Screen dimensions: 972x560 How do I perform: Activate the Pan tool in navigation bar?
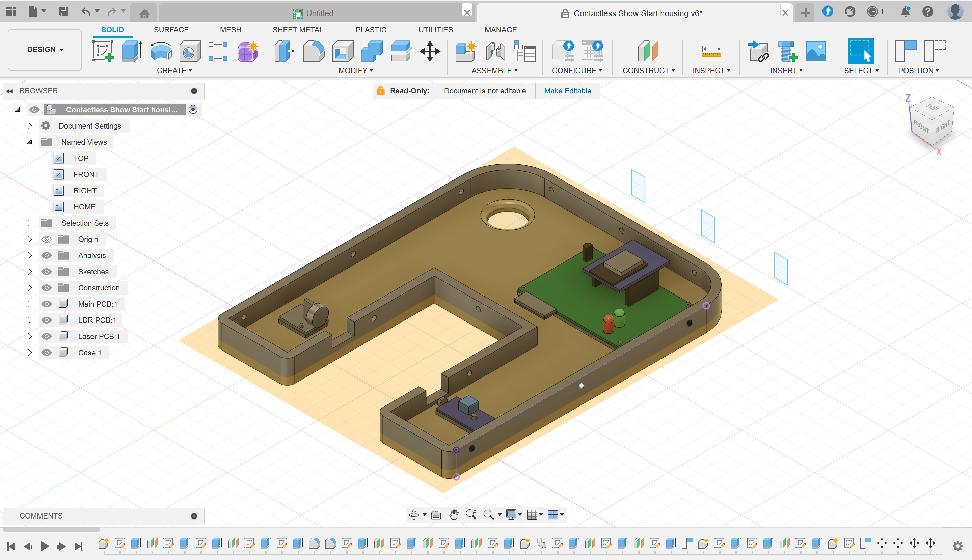pos(454,514)
